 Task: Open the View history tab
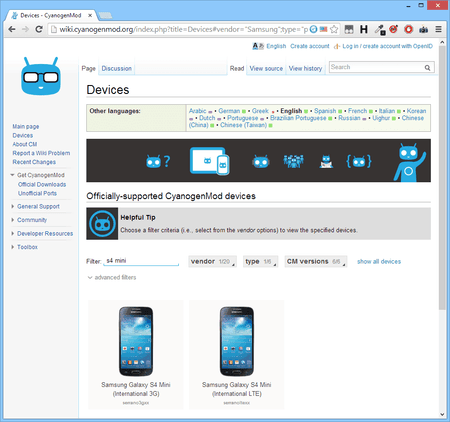(305, 68)
